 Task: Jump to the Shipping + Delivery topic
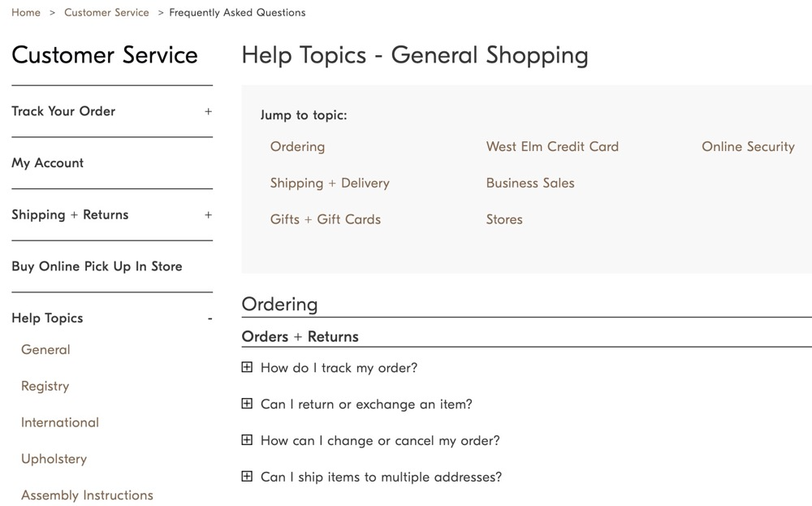point(330,184)
